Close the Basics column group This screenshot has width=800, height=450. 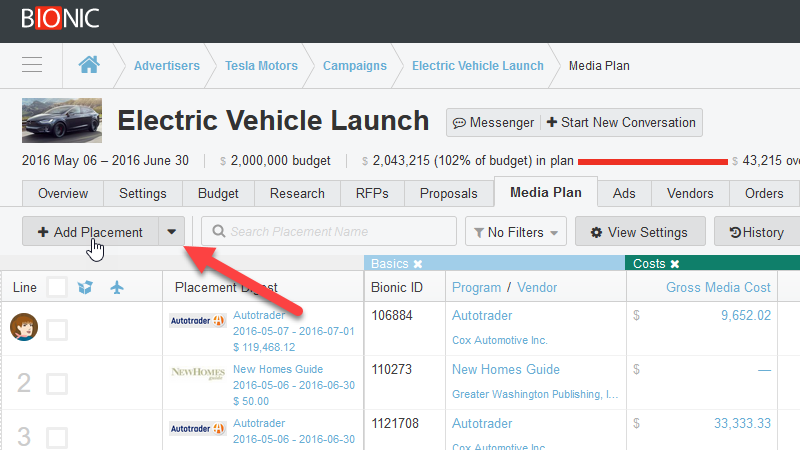(x=418, y=264)
